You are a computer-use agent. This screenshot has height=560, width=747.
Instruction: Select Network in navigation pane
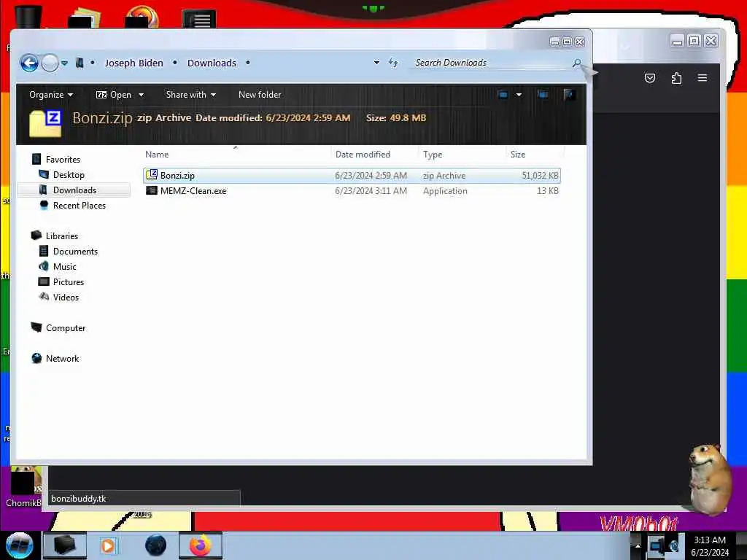(x=63, y=358)
